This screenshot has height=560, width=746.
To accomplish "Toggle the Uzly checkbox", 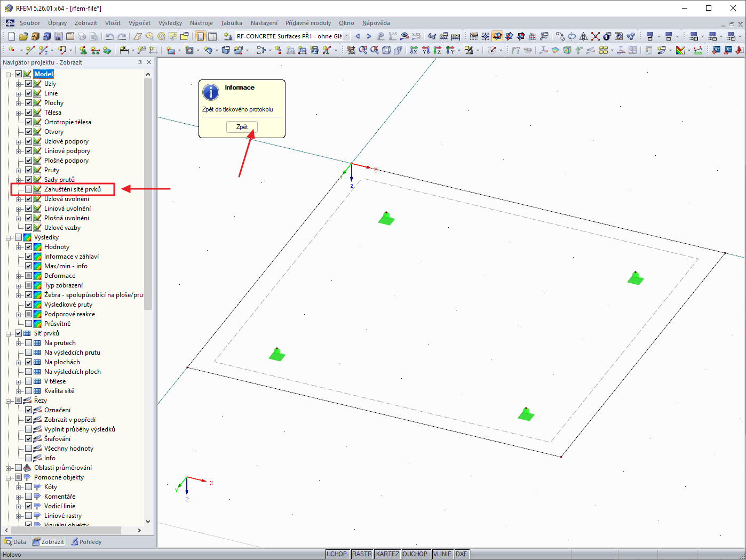I will (x=29, y=84).
